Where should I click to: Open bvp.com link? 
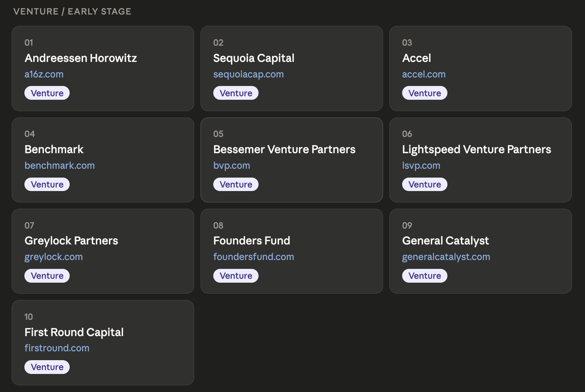(232, 166)
